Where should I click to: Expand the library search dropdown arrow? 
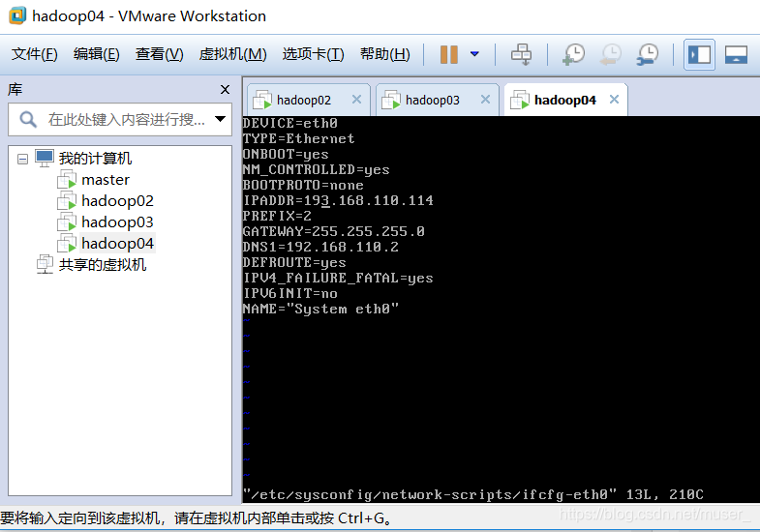coord(220,119)
